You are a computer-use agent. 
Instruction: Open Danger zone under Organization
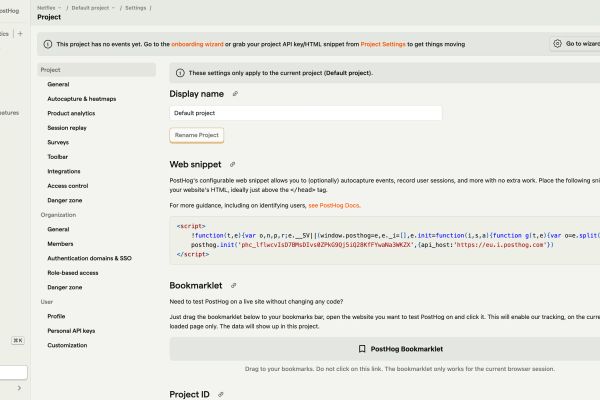(x=65, y=287)
